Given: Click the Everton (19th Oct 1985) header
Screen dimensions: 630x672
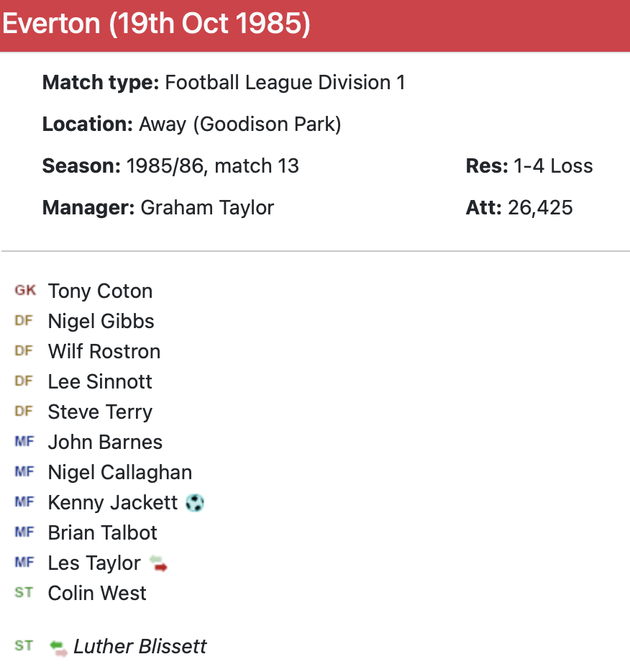Looking at the screenshot, I should pos(157,24).
